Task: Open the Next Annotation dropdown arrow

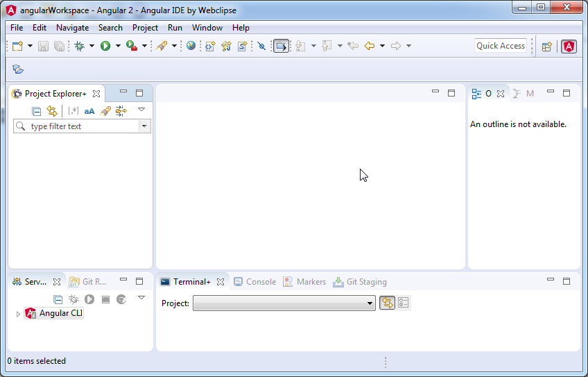Action: point(313,46)
